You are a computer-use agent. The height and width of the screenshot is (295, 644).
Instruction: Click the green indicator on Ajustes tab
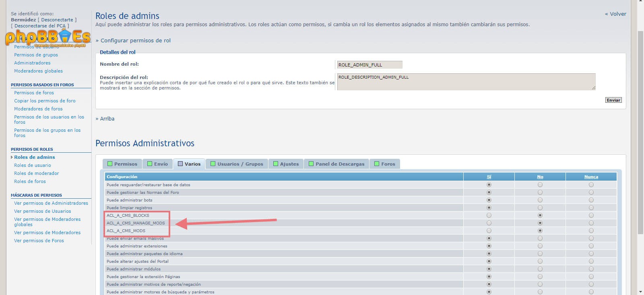tap(276, 164)
